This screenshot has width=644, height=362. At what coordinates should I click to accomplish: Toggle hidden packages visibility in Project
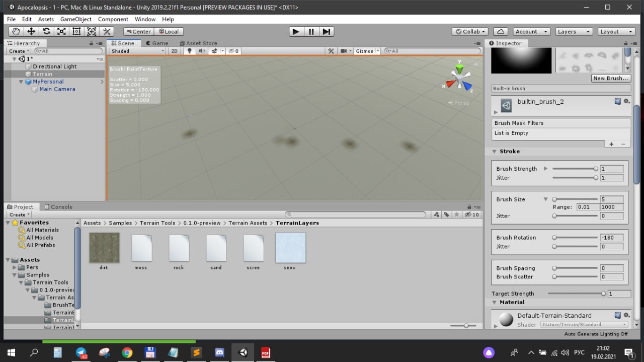tap(472, 214)
